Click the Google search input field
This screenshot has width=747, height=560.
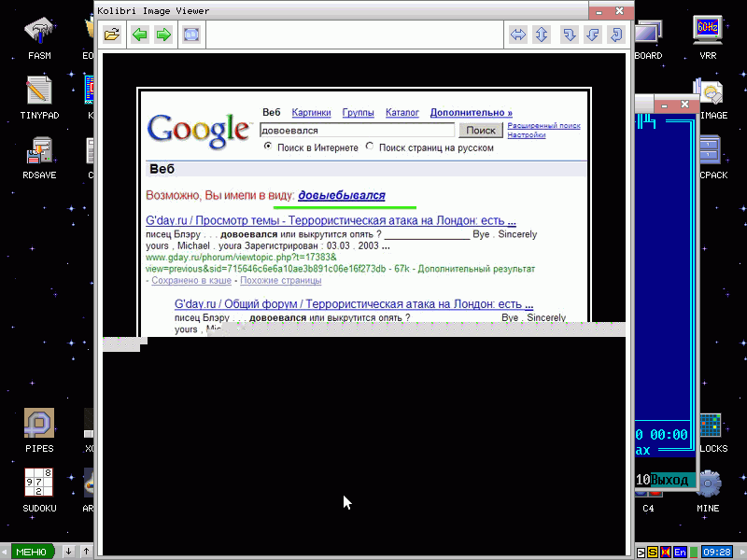[x=357, y=131]
